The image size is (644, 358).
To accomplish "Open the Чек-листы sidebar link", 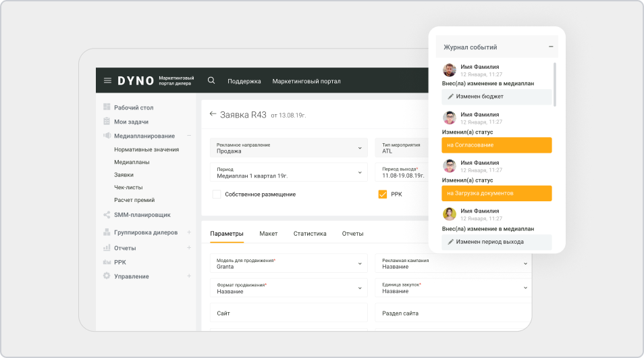I will [x=128, y=187].
